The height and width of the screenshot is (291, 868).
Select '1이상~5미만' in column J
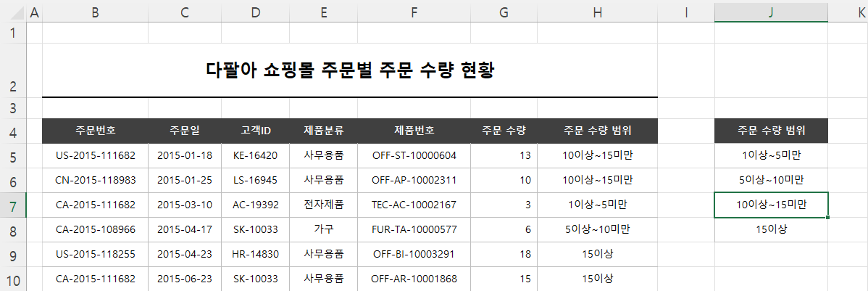pos(771,156)
